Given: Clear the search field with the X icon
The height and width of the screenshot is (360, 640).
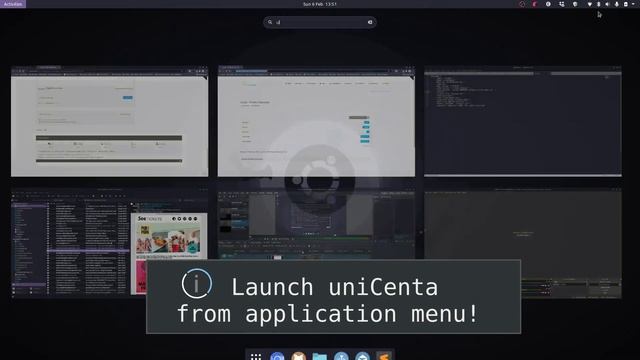Looking at the screenshot, I should [x=370, y=22].
